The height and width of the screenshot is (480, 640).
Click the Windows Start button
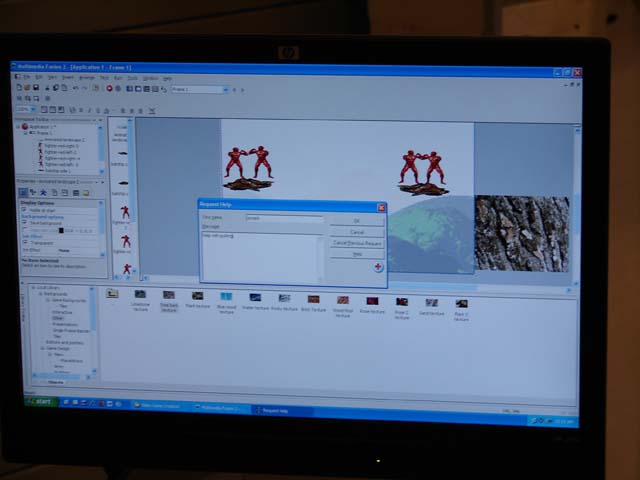pos(41,401)
